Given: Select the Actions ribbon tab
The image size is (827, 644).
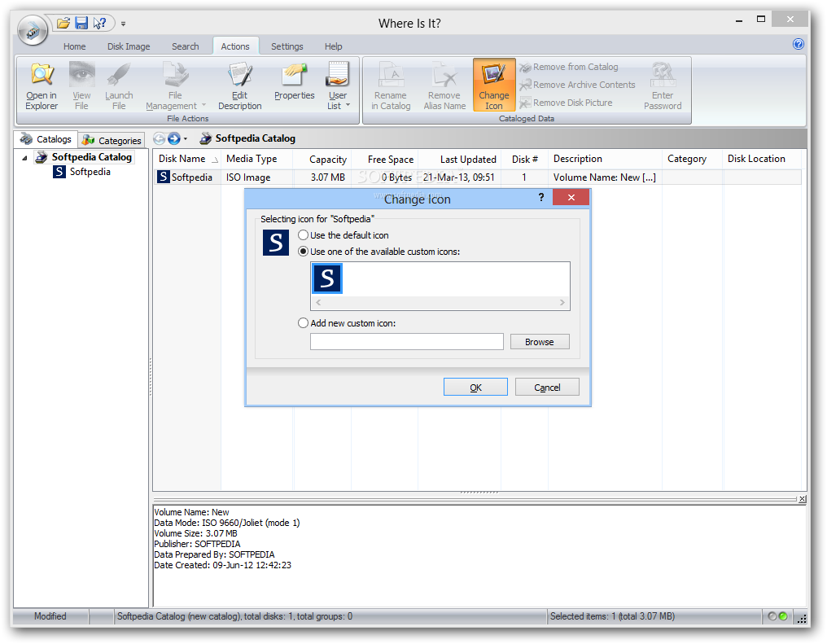Looking at the screenshot, I should click(x=235, y=46).
